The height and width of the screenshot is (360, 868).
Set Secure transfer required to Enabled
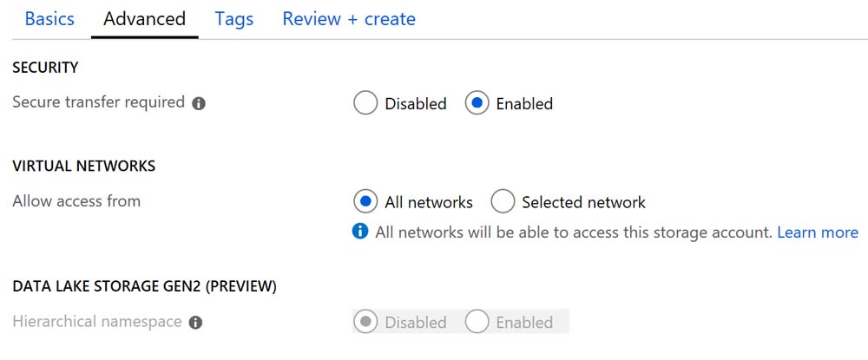click(x=477, y=104)
